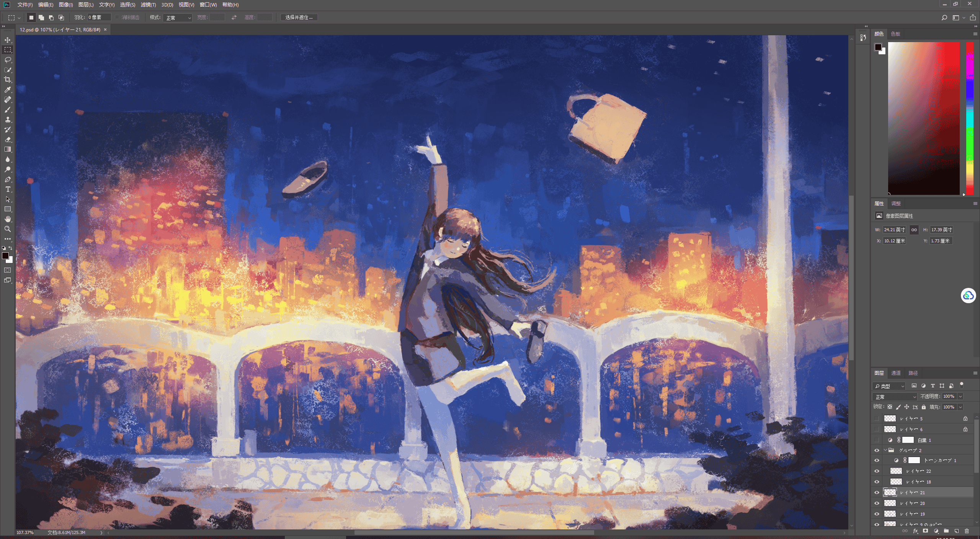
Task: Select the Clone Stamp tool
Action: coord(8,119)
